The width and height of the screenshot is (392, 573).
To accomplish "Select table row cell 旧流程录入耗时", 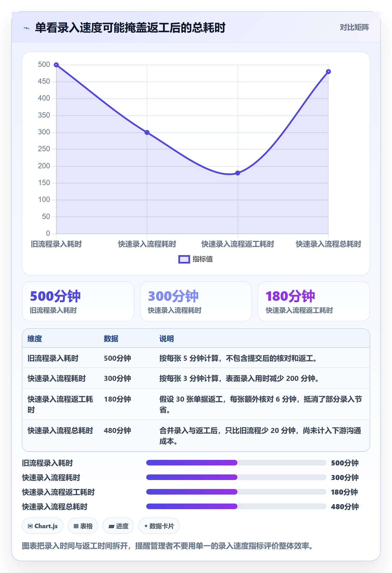I will (x=53, y=358).
